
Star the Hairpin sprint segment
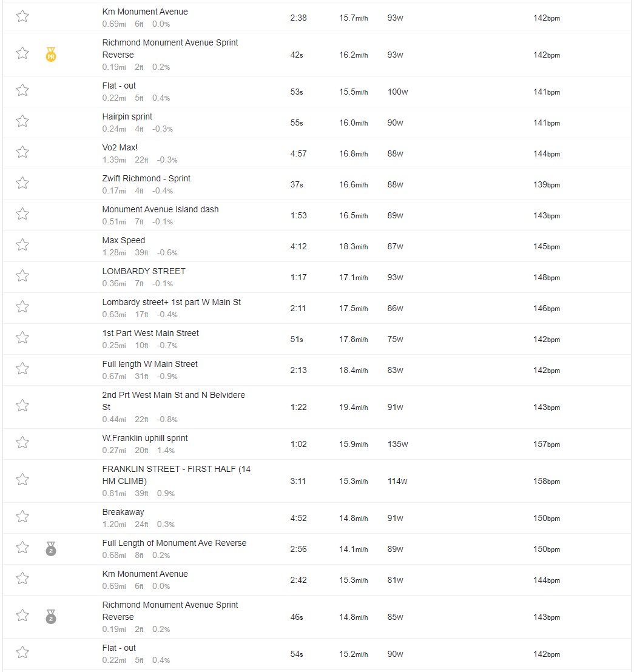[x=22, y=121]
